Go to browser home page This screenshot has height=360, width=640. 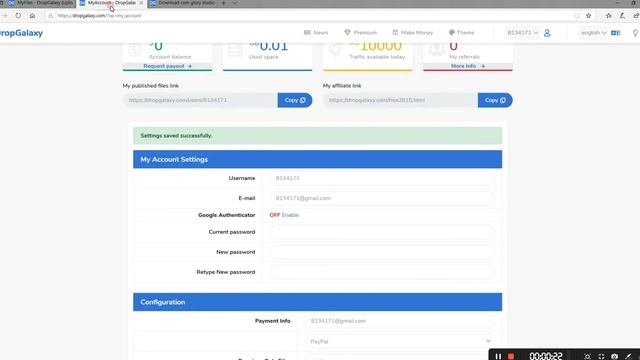click(x=32, y=16)
